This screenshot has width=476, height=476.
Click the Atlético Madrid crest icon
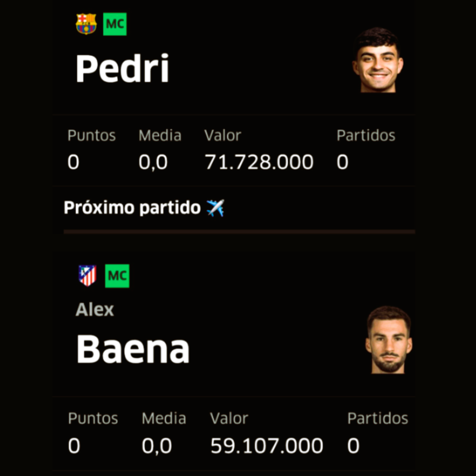coord(87,275)
